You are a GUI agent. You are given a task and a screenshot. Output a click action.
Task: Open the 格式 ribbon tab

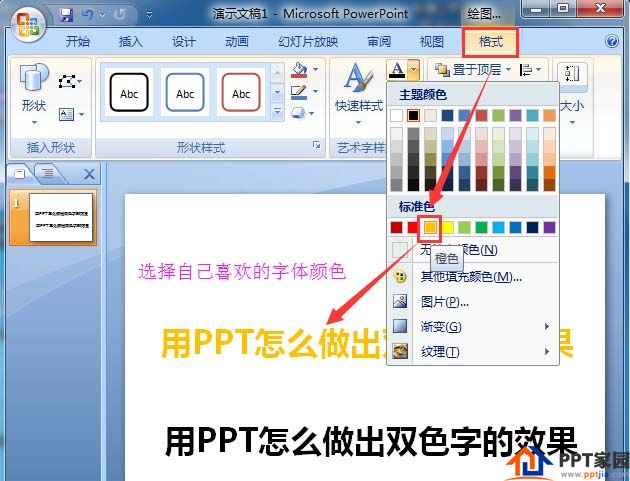(x=491, y=41)
